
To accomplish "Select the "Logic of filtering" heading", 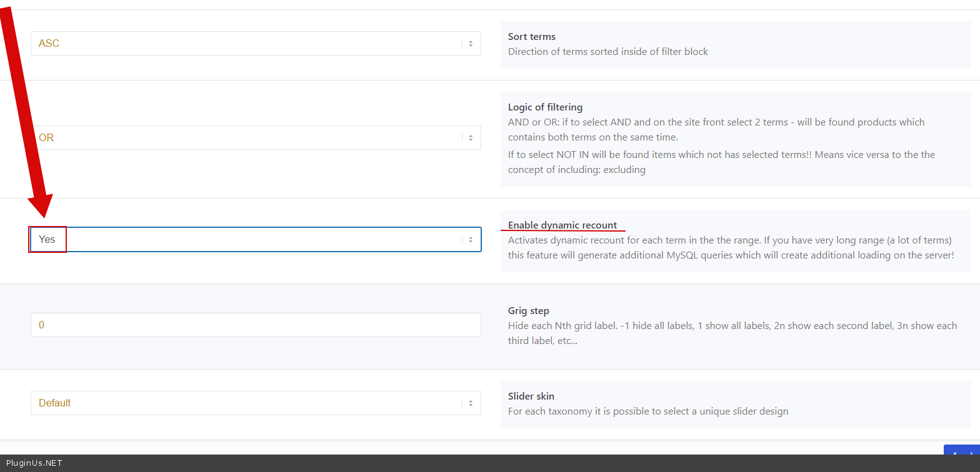I will click(545, 107).
